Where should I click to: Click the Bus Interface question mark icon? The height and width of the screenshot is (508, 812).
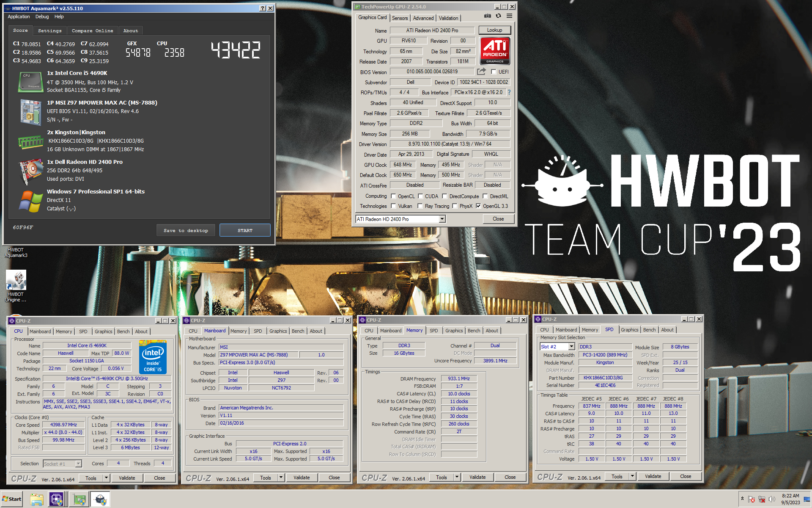[x=509, y=92]
